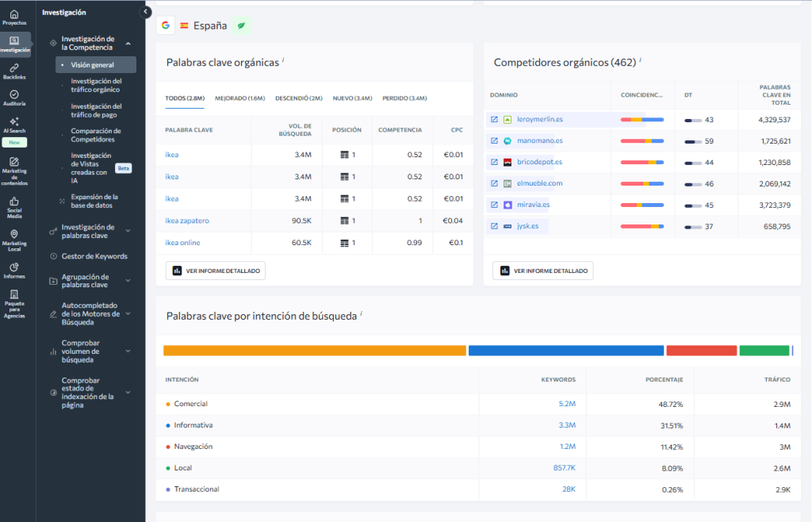Viewport: 812px width, 522px height.
Task: Open Proyectos from the left icon rail
Action: point(14,17)
